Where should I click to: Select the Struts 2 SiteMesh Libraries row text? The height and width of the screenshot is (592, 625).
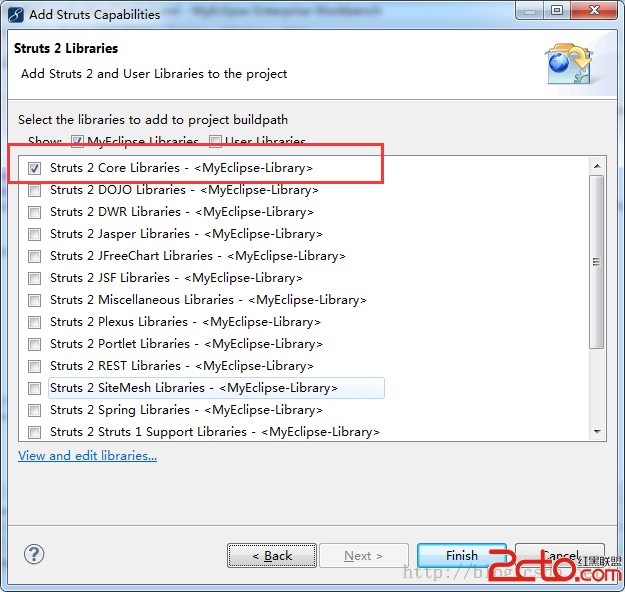click(194, 388)
